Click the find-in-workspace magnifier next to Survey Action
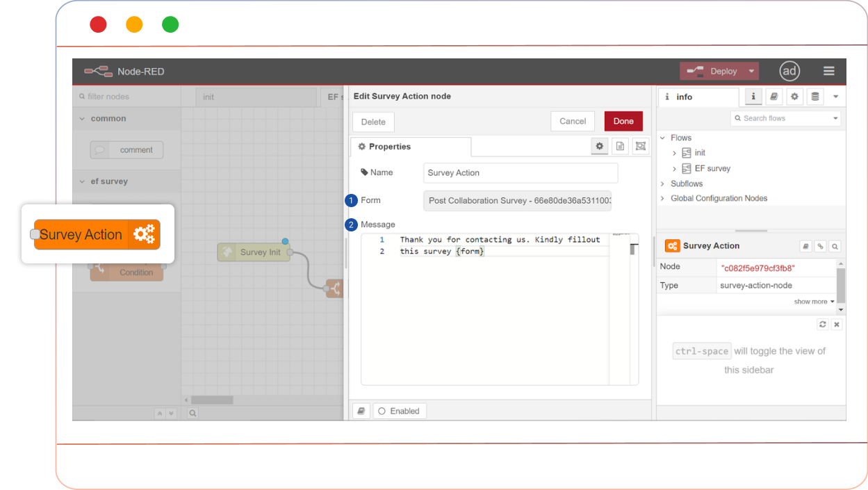 [x=835, y=246]
